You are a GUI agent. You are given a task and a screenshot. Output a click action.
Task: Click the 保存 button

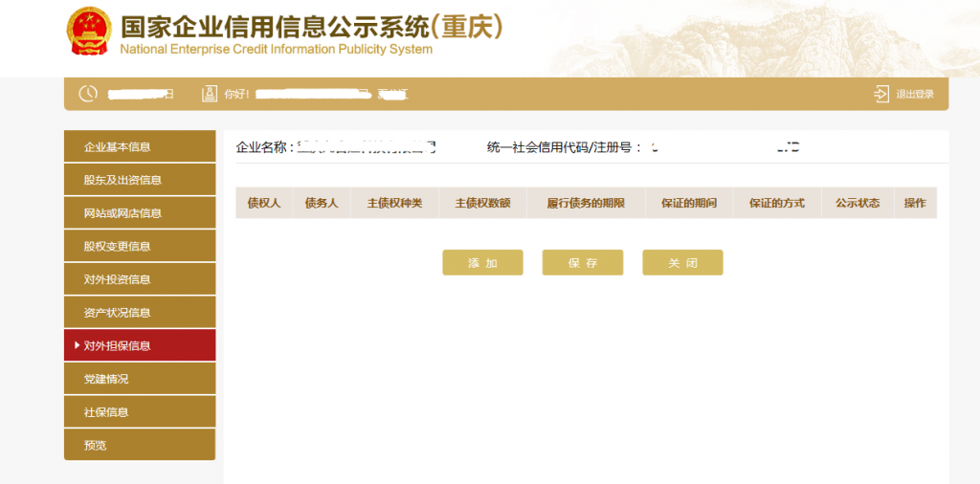[x=583, y=263]
